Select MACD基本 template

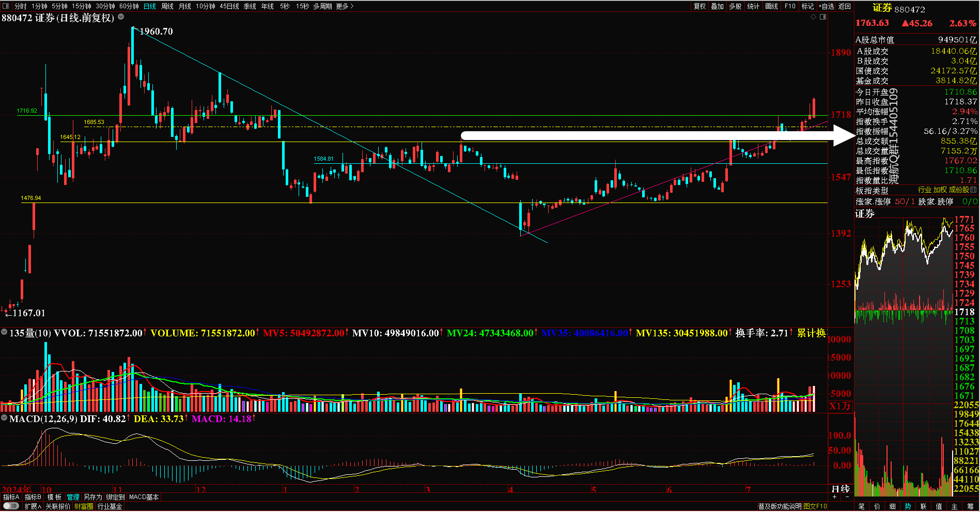pos(144,497)
